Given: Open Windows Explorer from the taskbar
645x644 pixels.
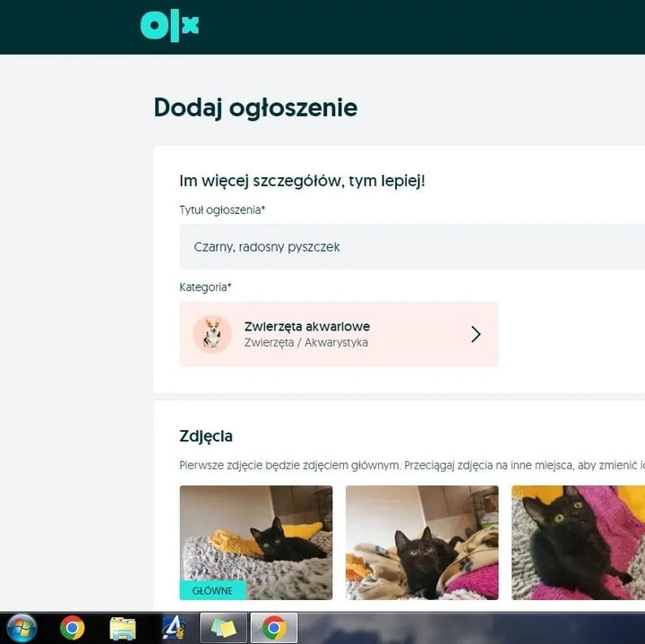Looking at the screenshot, I should pyautogui.click(x=123, y=628).
